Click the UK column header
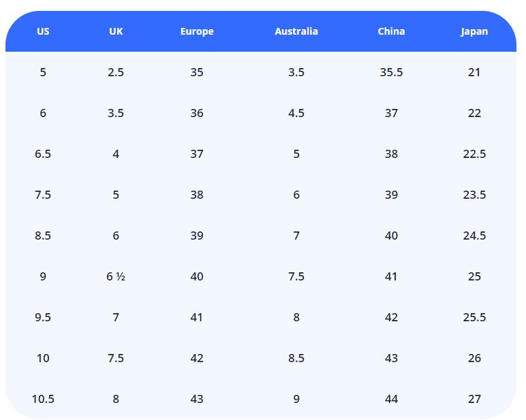Image resolution: width=526 pixels, height=420 pixels. (x=116, y=31)
